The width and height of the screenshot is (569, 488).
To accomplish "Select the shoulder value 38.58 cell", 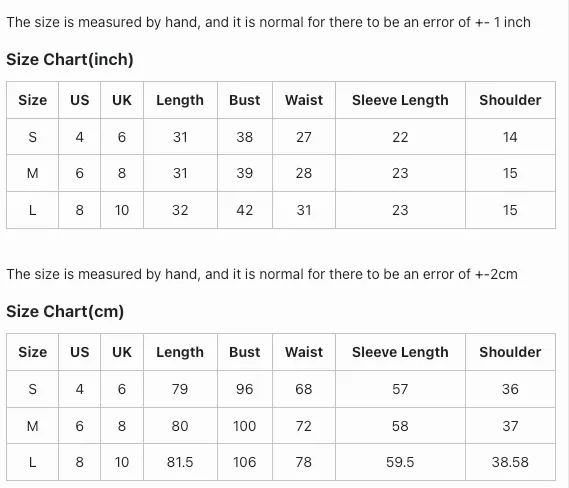I will [x=510, y=462].
